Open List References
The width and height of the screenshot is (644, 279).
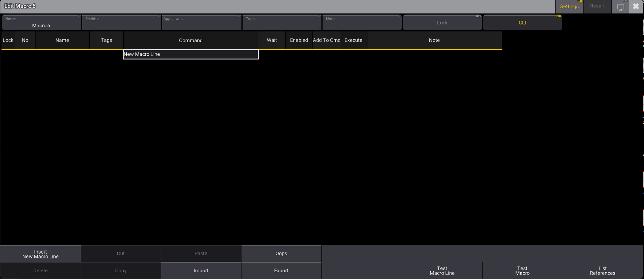(602, 271)
